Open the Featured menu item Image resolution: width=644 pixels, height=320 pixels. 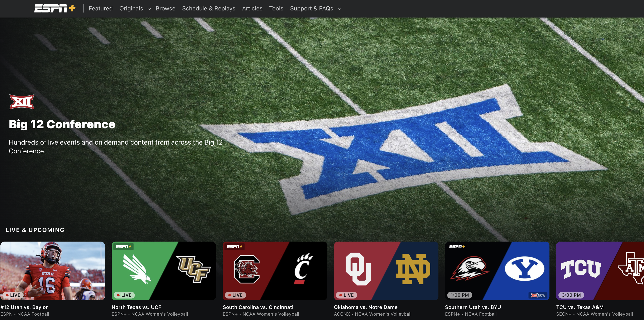101,9
